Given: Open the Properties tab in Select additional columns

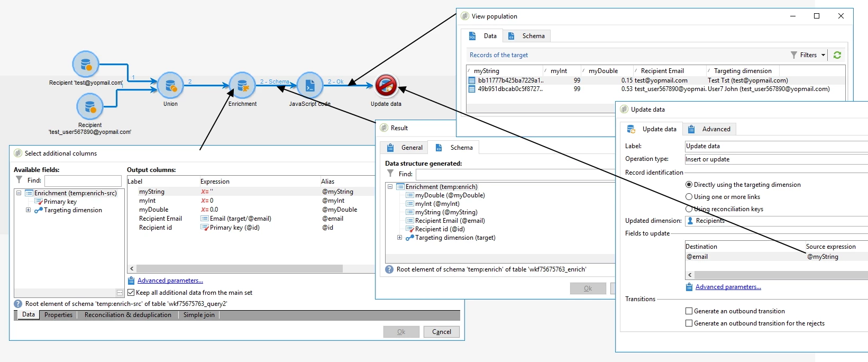Looking at the screenshot, I should pos(58,315).
